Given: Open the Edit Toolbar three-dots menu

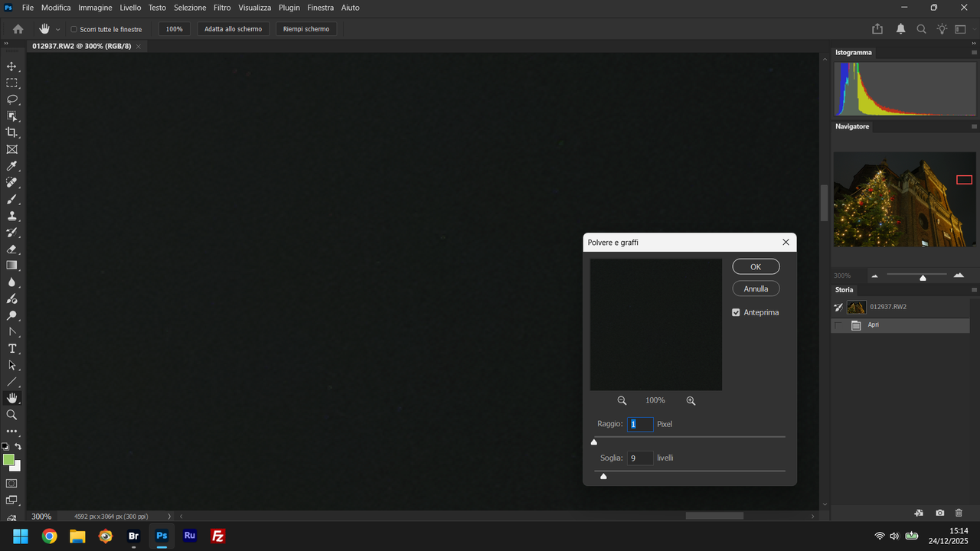Looking at the screenshot, I should [11, 432].
